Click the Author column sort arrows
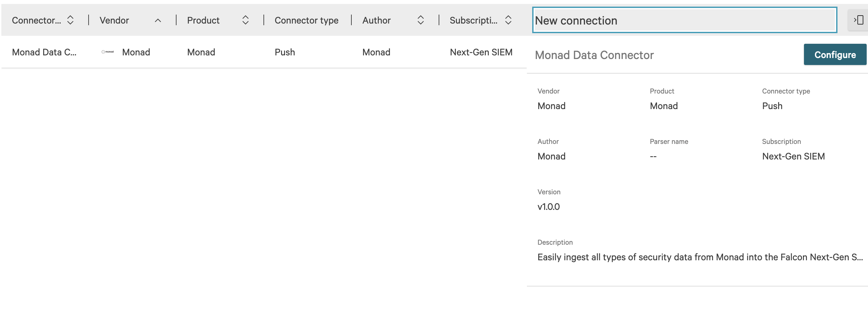The image size is (868, 313). 420,20
